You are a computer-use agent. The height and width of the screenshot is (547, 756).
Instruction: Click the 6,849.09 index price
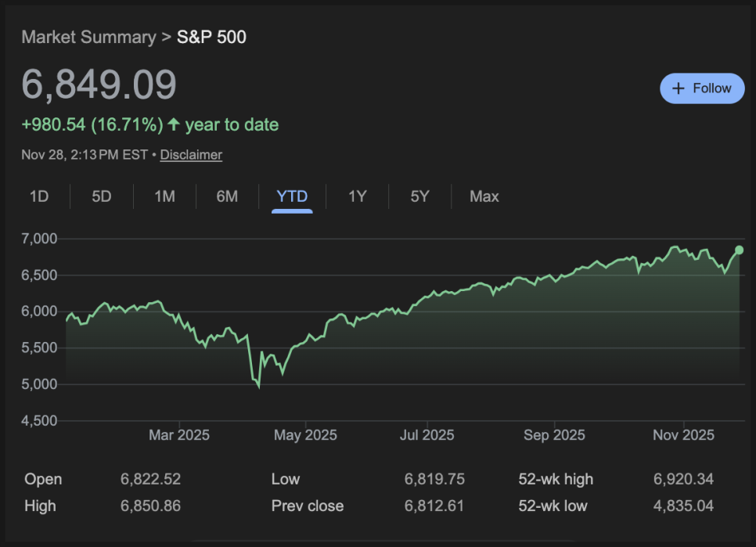pos(99,85)
